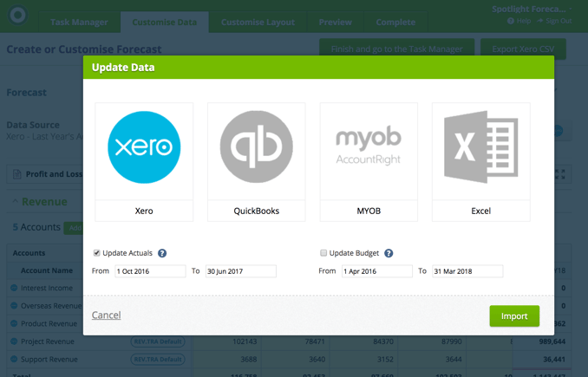Edit Actuals To date 30 Jun 2017
The image size is (588, 377).
[241, 271]
